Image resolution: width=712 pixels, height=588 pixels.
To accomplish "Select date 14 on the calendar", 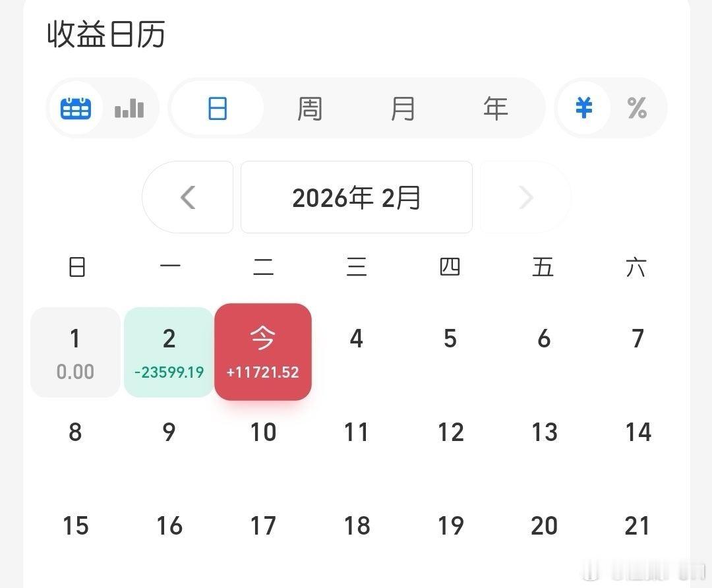I will tap(638, 432).
